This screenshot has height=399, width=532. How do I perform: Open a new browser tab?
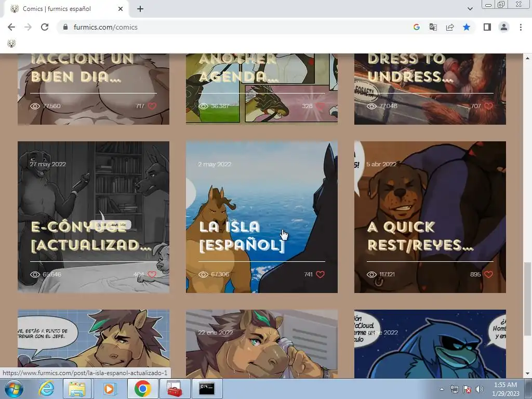[x=140, y=9]
